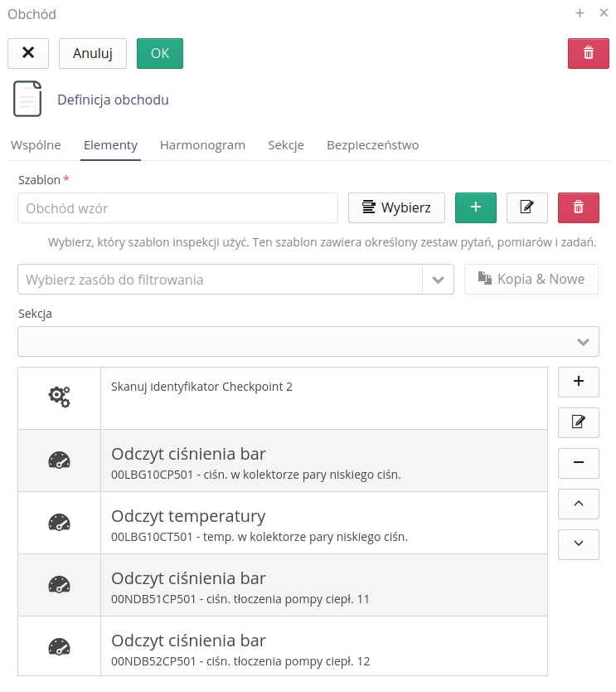This screenshot has width=616, height=692.
Task: Delete the template using red trash button
Action: coord(578,207)
